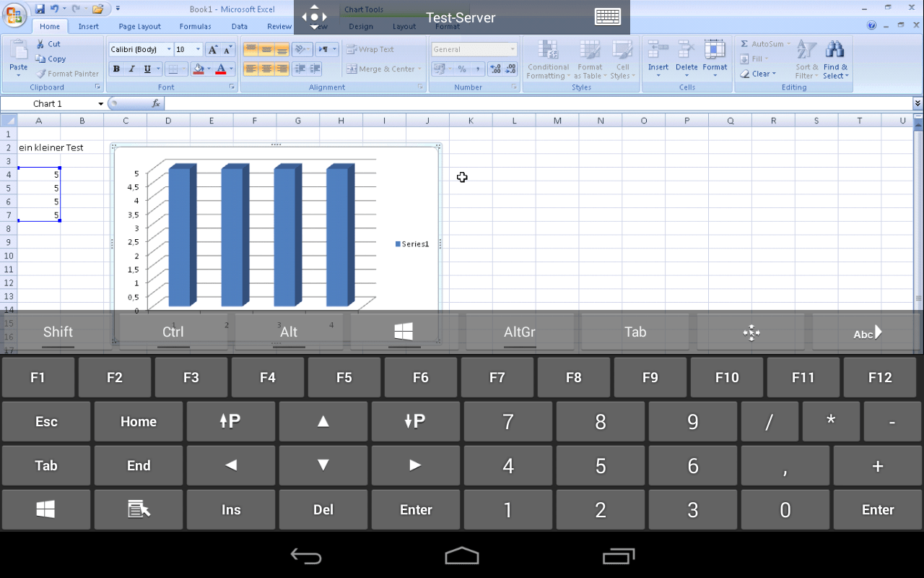
Task: Tap the F12 function key
Action: 880,377
